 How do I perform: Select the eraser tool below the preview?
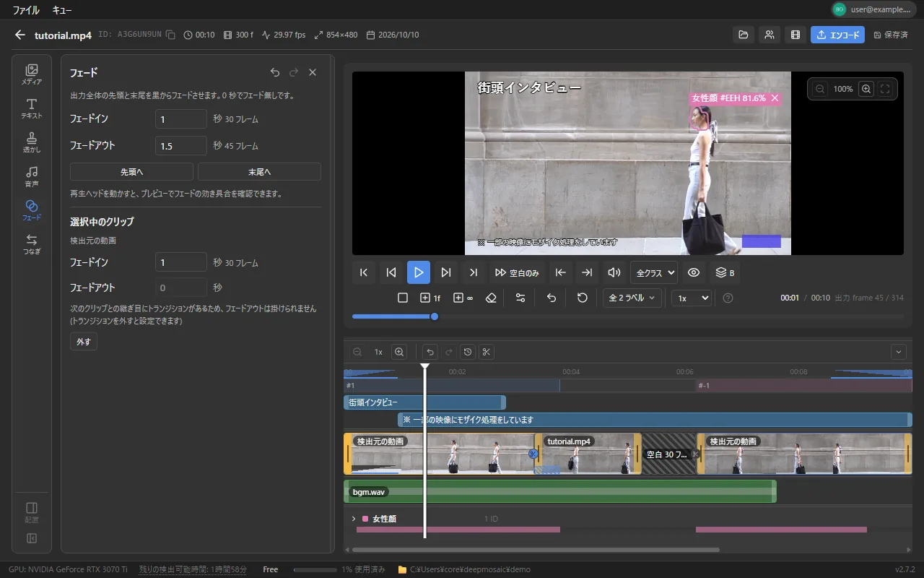492,298
